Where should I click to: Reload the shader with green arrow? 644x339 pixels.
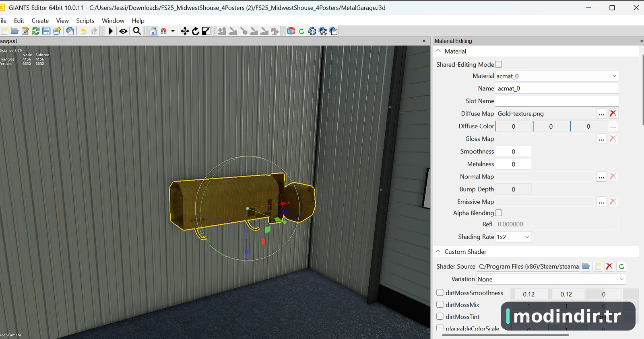[x=621, y=266]
